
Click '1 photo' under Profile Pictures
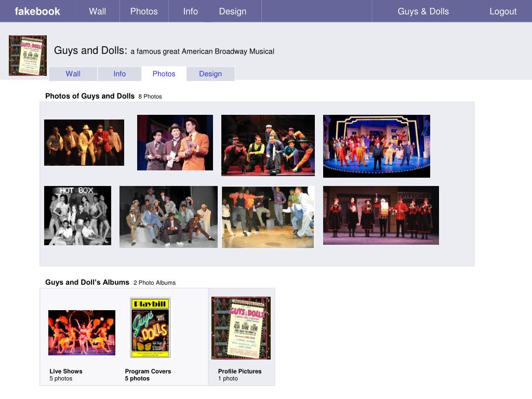228,378
